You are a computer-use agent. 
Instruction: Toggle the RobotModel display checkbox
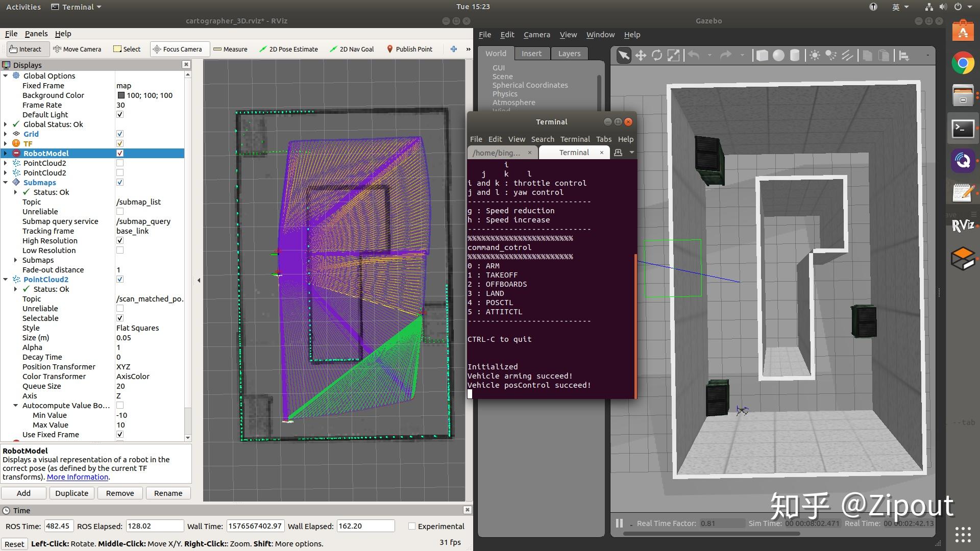pos(120,153)
